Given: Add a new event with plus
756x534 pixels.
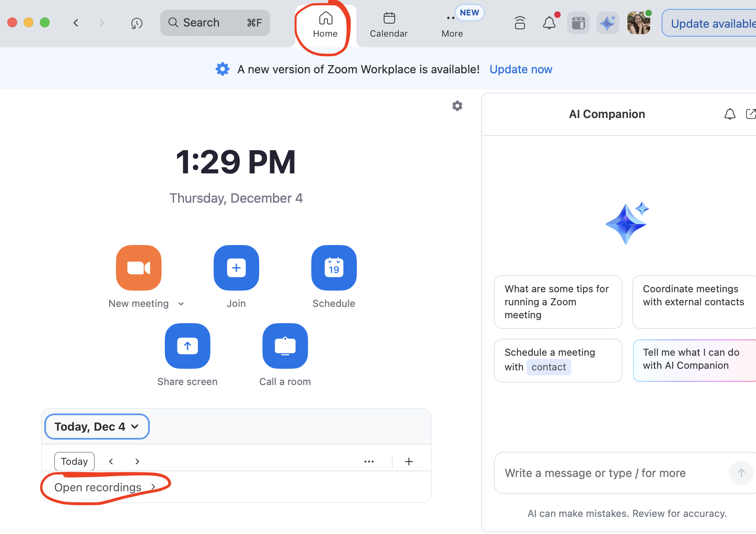Looking at the screenshot, I should (x=409, y=461).
